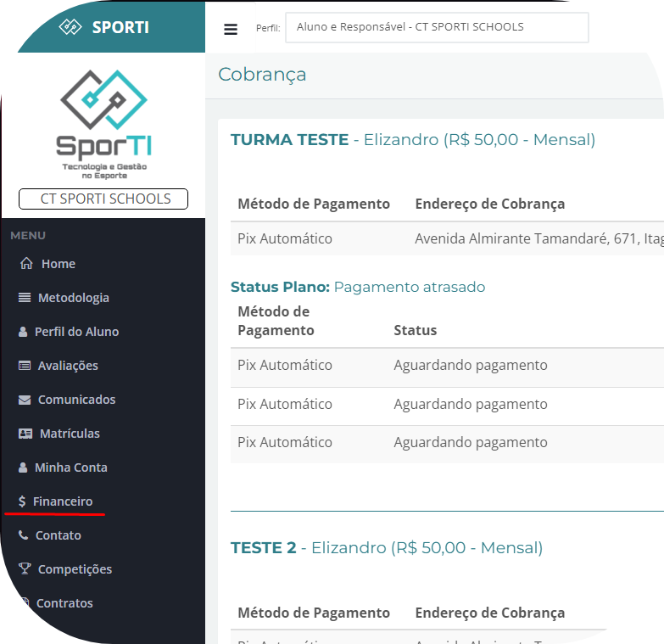This screenshot has height=644, width=664.
Task: Select the TURMA TESTE plan heading
Action: click(289, 140)
